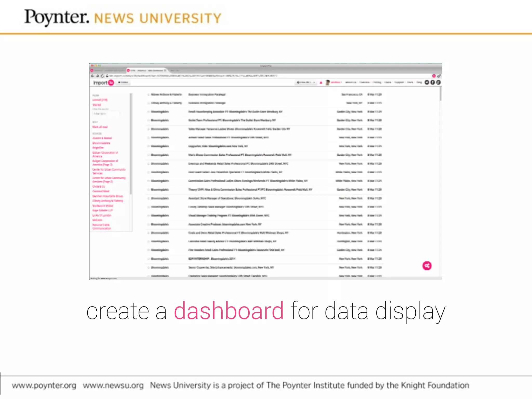Image resolution: width=532 pixels, height=399 pixels.
Task: Click the EDP/INTERNSHIP Bloomingdale's 2014 title
Action: click(212, 259)
